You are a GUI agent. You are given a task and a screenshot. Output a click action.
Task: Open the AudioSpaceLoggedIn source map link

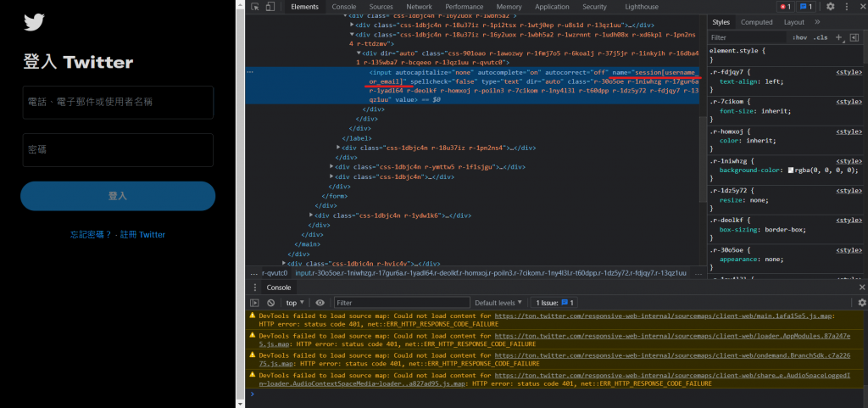(672, 376)
